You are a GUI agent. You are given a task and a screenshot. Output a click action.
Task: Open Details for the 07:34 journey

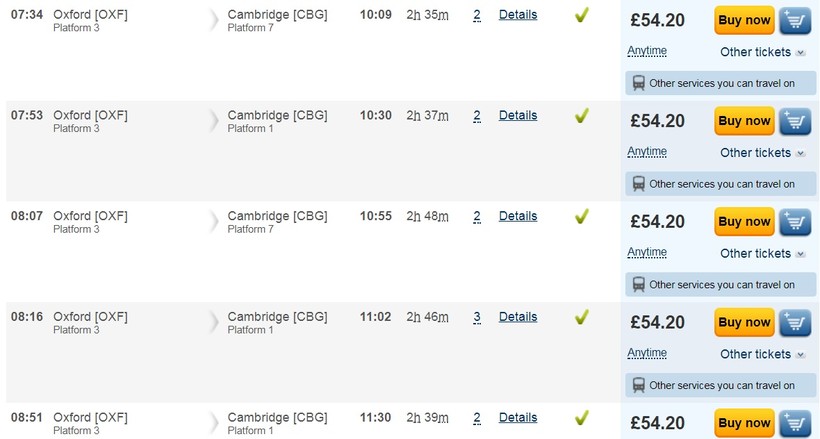518,15
